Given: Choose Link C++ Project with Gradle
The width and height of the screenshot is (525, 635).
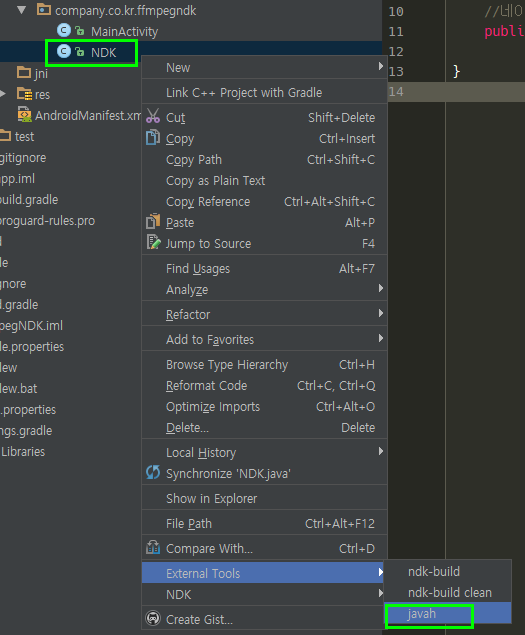Looking at the screenshot, I should (x=264, y=92).
